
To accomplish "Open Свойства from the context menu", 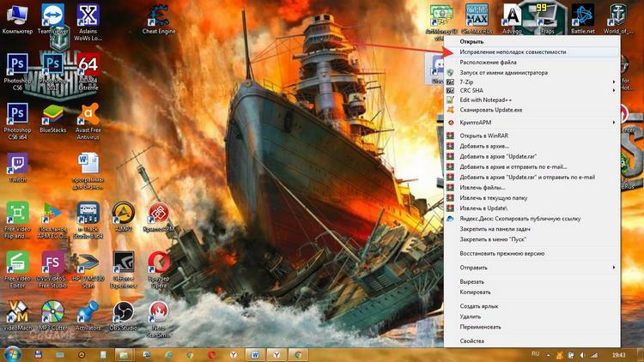I will coord(532,341).
